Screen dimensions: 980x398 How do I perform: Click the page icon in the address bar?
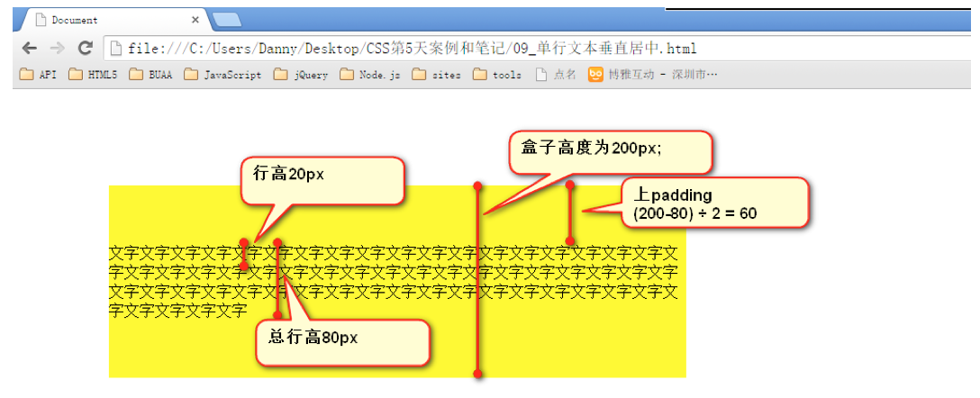click(115, 48)
